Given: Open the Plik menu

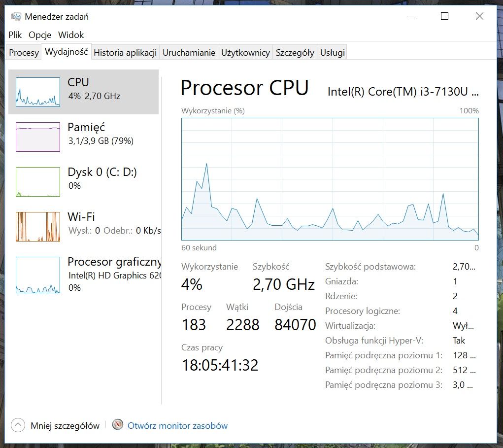Looking at the screenshot, I should coord(15,34).
